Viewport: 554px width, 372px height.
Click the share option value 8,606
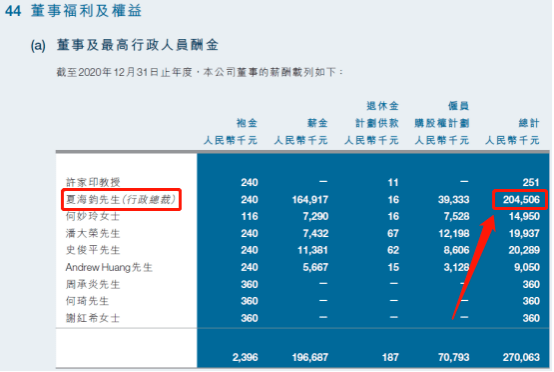click(456, 250)
